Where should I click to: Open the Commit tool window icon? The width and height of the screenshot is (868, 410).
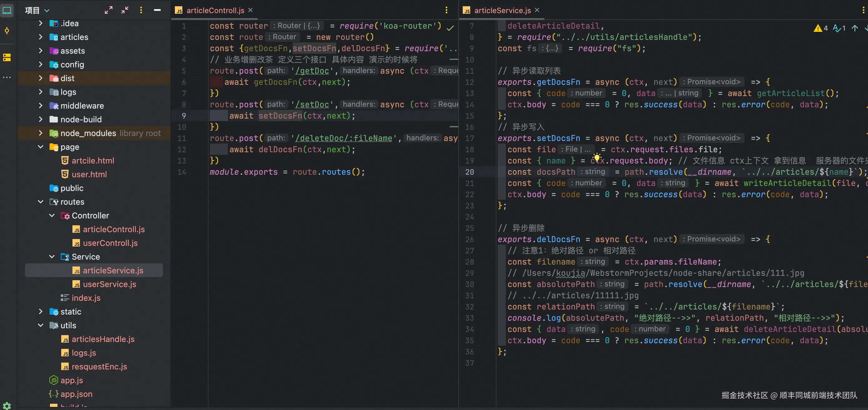click(7, 31)
